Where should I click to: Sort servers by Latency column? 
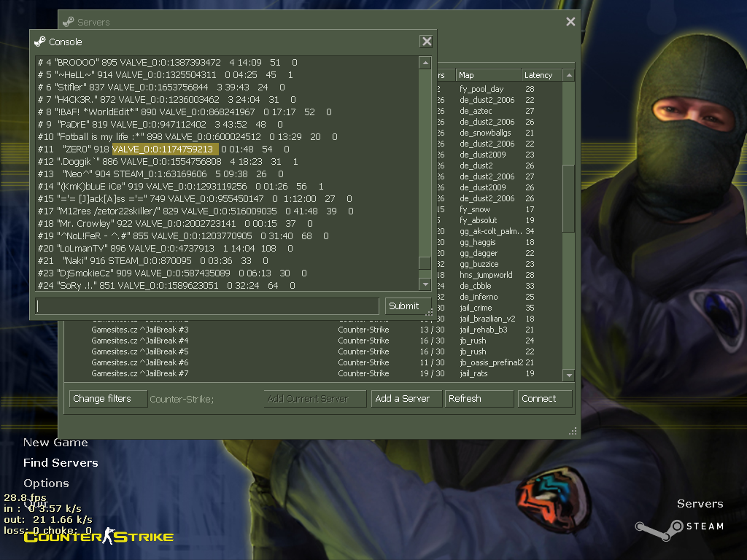542,75
